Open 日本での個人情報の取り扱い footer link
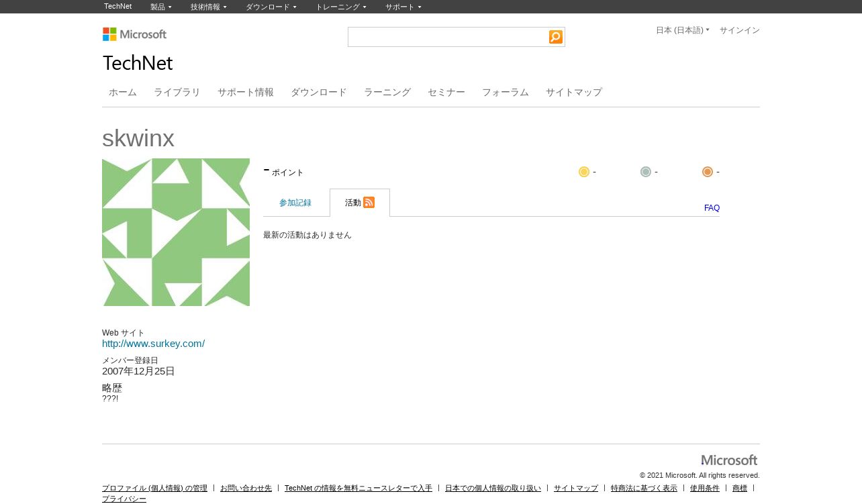This screenshot has width=862, height=504. 493,488
